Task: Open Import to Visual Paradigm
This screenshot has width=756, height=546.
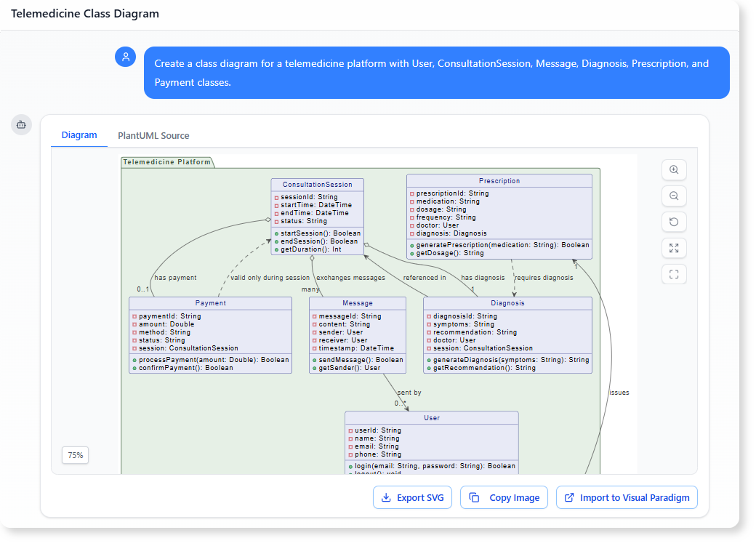Action: [x=627, y=497]
